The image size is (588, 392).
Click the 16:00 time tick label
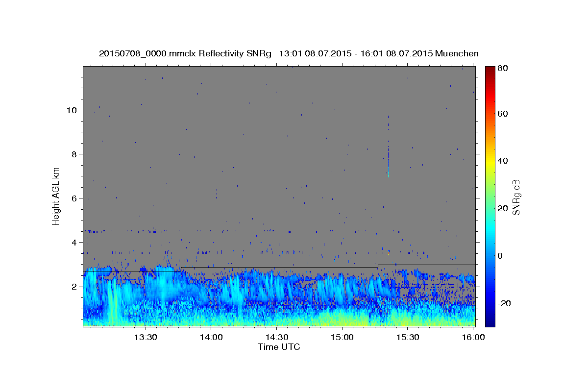(472, 338)
